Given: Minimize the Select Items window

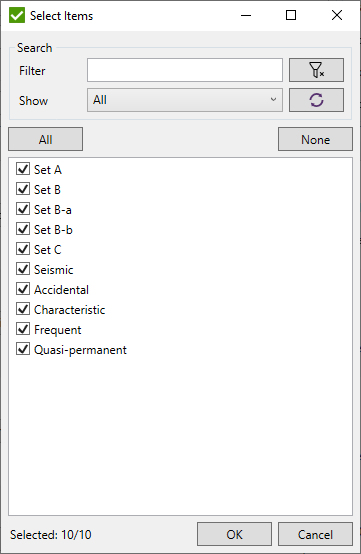Looking at the screenshot, I should pyautogui.click(x=246, y=15).
